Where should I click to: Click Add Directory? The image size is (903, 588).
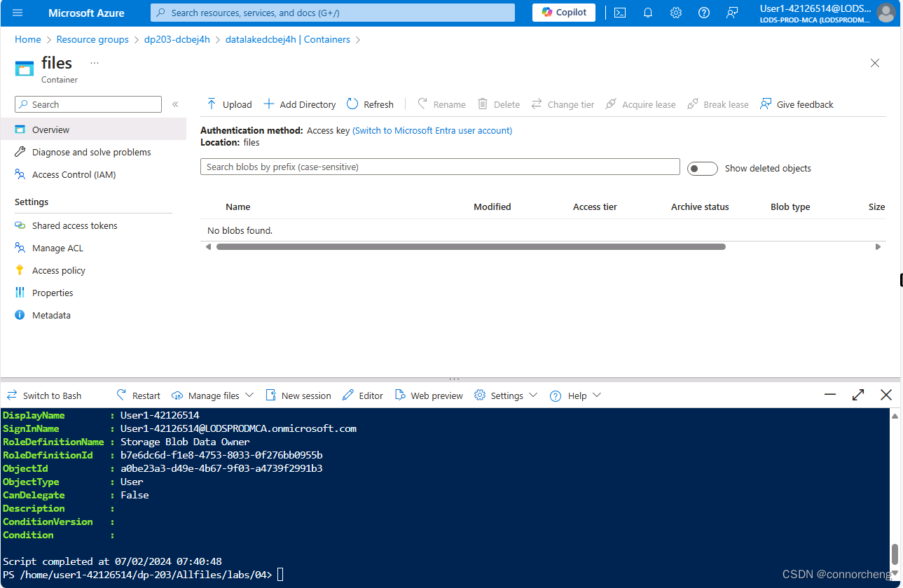click(300, 104)
